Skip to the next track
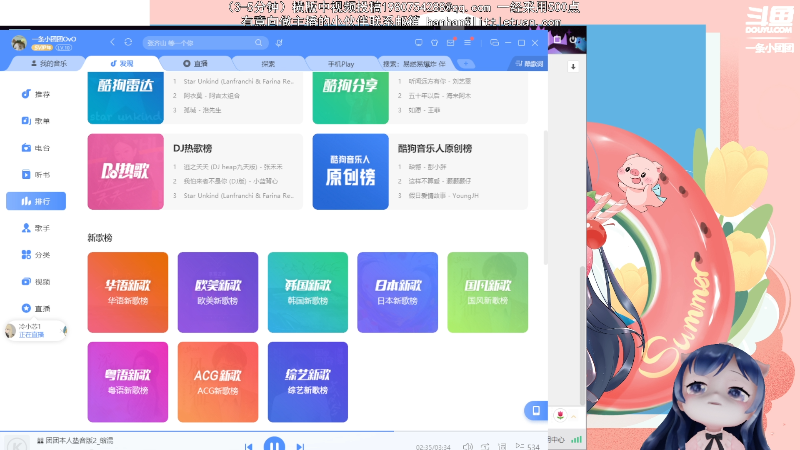Image resolution: width=800 pixels, height=450 pixels. click(x=300, y=446)
